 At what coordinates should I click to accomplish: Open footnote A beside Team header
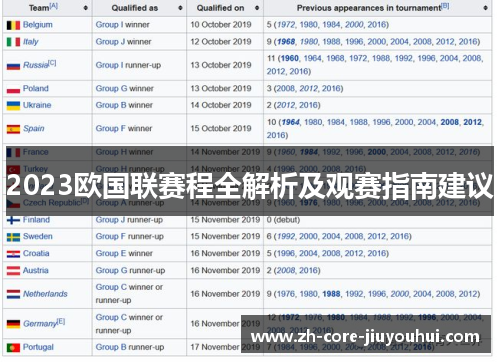tap(53, 6)
